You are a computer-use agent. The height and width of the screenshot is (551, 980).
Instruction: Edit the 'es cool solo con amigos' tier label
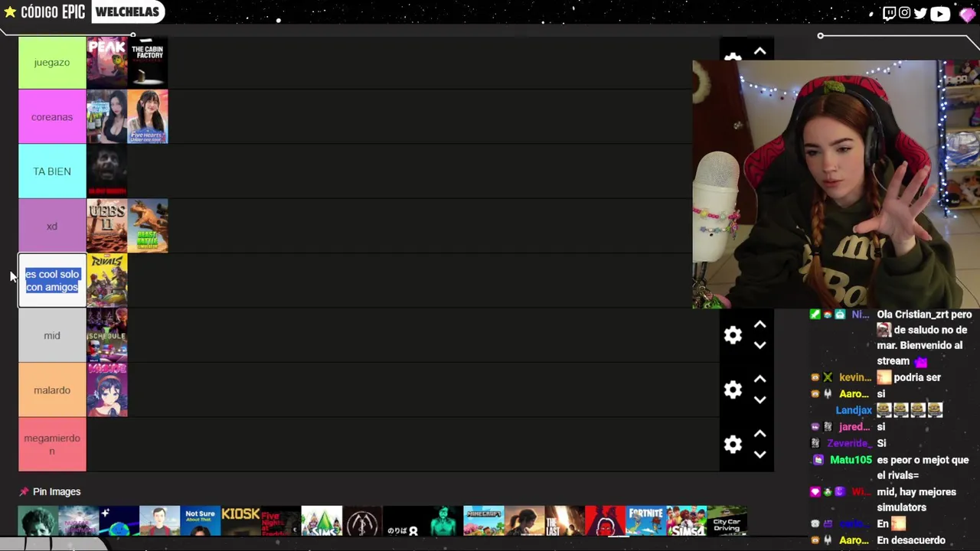click(x=52, y=281)
